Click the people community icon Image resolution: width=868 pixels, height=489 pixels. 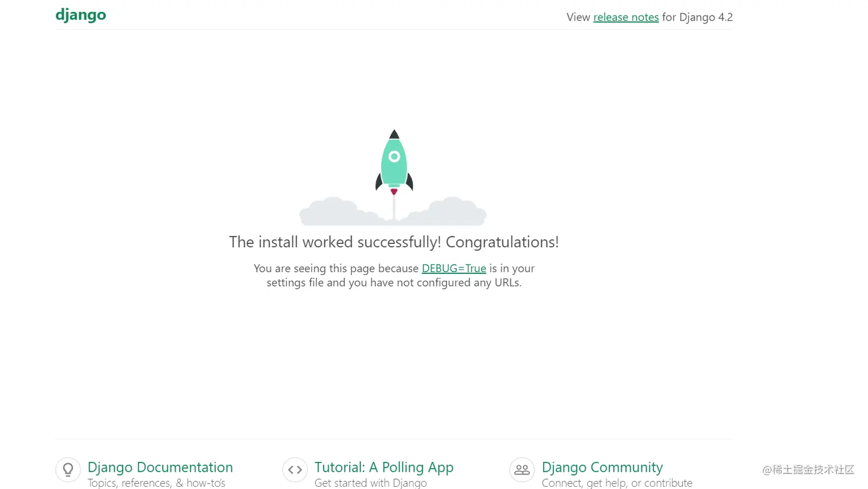click(x=522, y=469)
